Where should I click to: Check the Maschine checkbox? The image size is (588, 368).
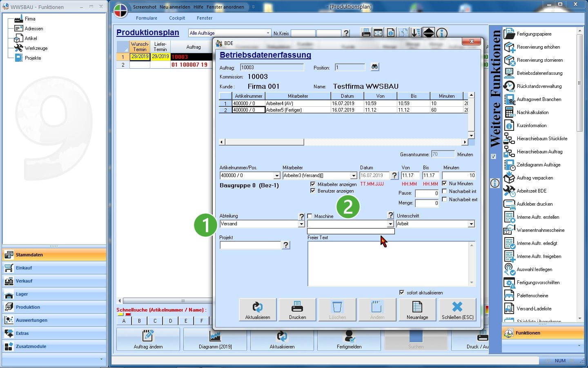[x=310, y=216]
